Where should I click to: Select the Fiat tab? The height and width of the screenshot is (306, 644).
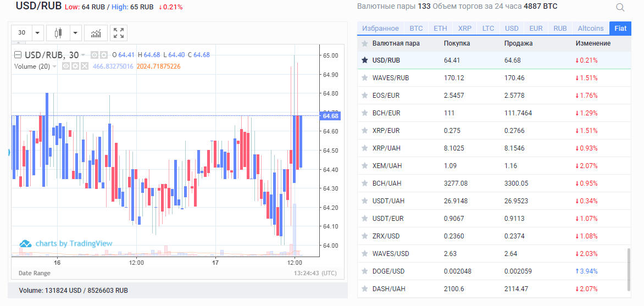tap(620, 29)
